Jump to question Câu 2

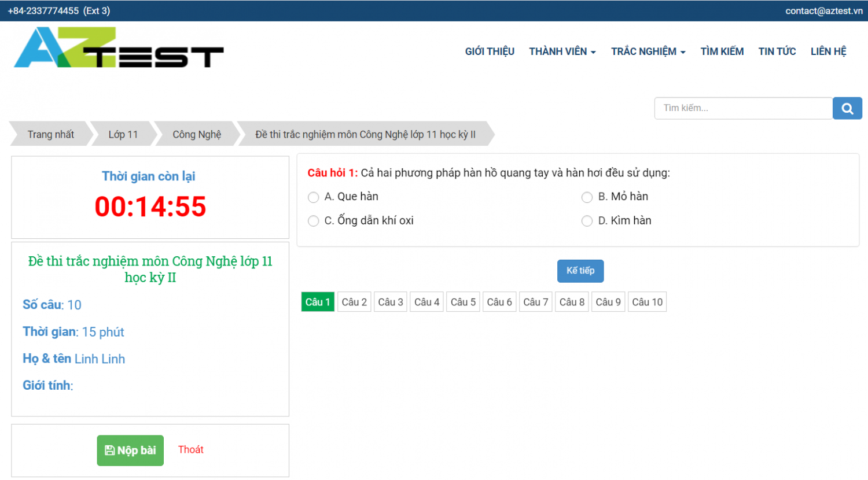coord(354,302)
